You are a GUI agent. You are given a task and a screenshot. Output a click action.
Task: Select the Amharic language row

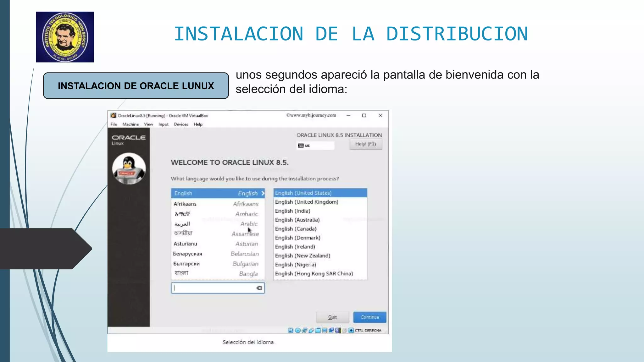218,214
